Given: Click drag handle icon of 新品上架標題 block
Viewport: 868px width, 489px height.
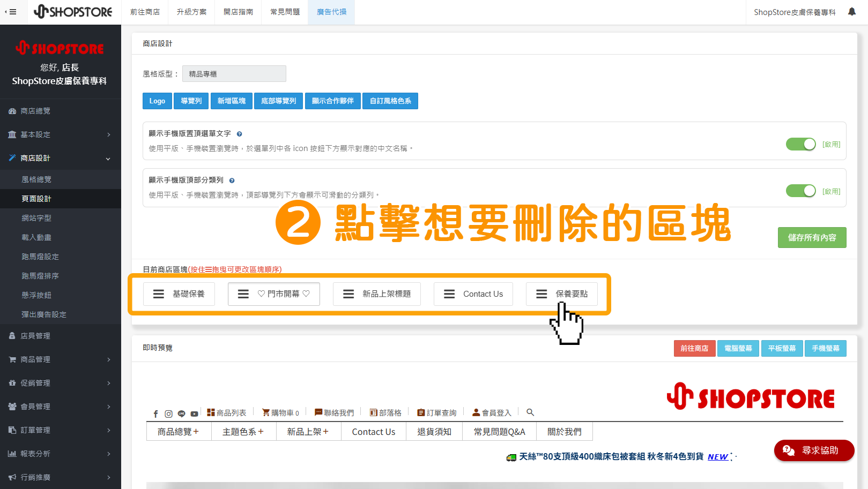Looking at the screenshot, I should [348, 294].
